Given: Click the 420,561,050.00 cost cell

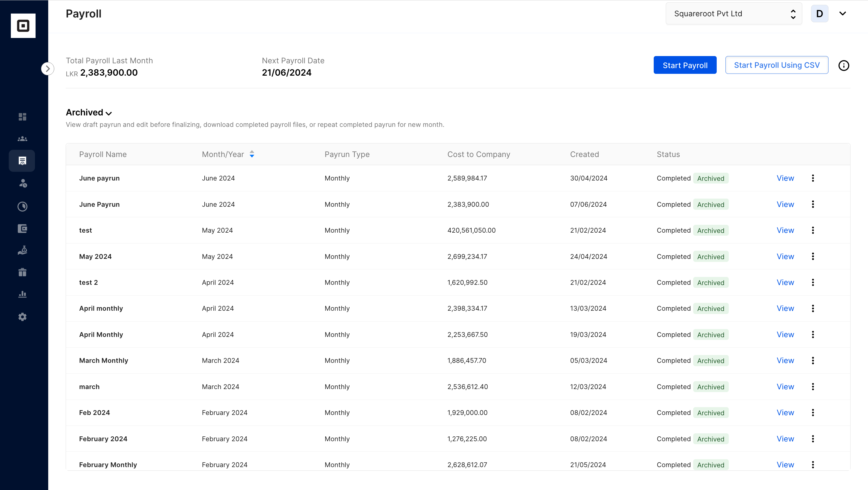Looking at the screenshot, I should (471, 230).
